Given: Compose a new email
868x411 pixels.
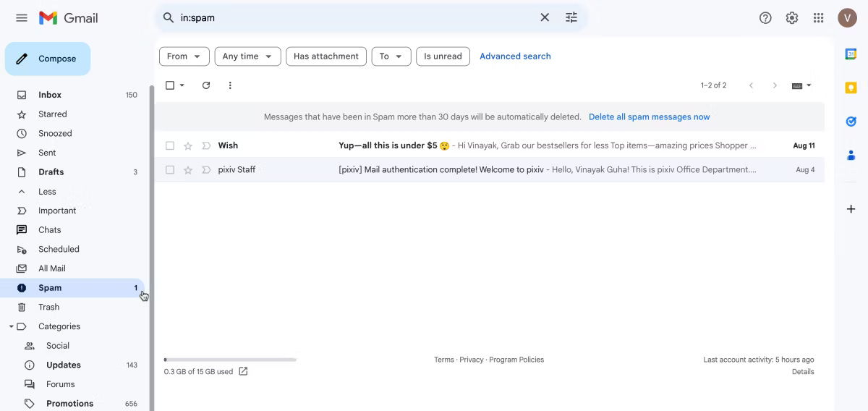Looking at the screenshot, I should [48, 59].
